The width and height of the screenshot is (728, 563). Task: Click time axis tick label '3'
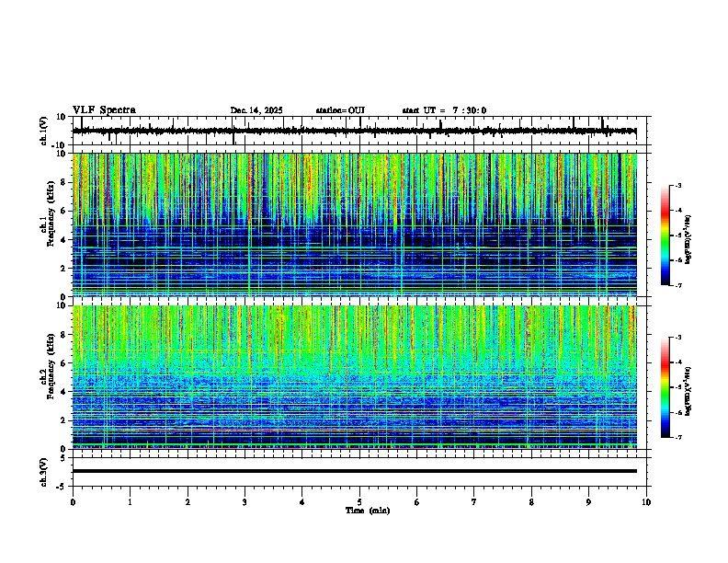[x=245, y=502]
